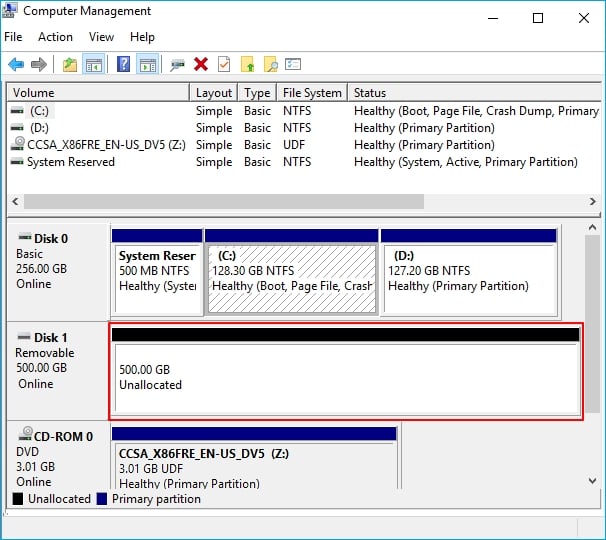This screenshot has height=540, width=606.
Task: Toggle the Show/Hide Console Tree icon
Action: [x=93, y=64]
